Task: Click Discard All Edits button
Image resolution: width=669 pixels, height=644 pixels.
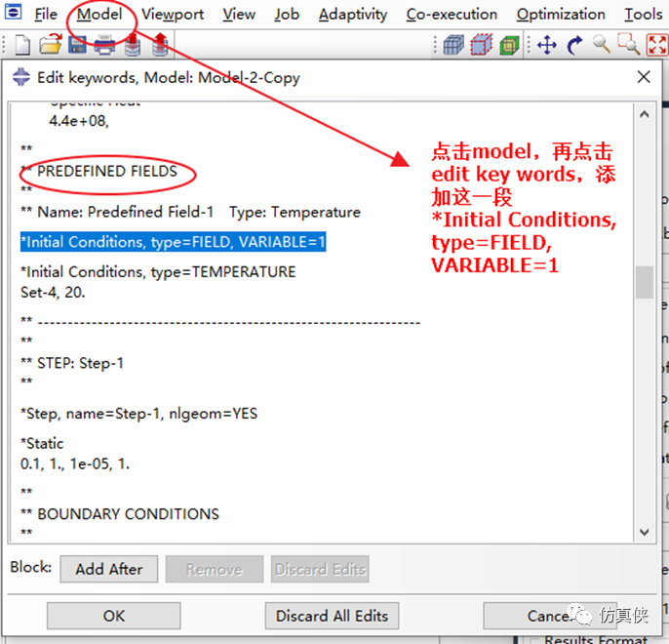Action: pyautogui.click(x=332, y=616)
